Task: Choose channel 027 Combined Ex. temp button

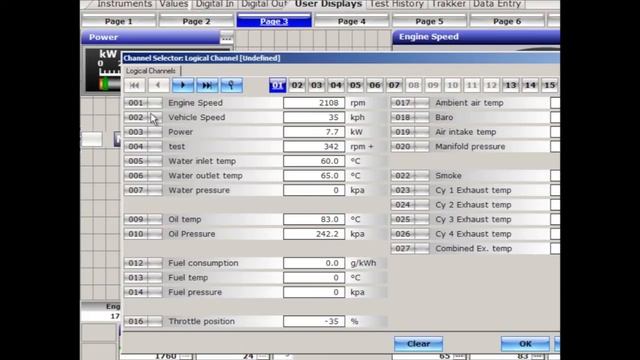Action: point(410,249)
